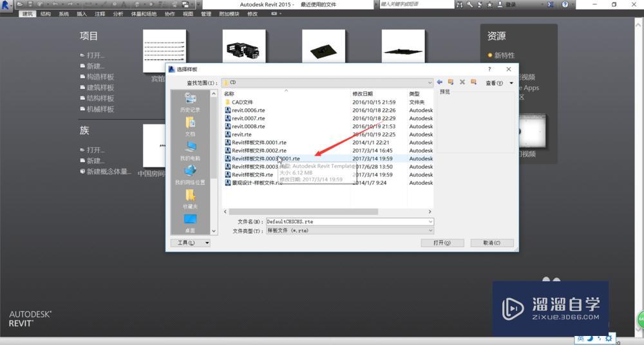Click the horizontal scrollbar of file list
This screenshot has height=345, width=644.
(x=303, y=212)
